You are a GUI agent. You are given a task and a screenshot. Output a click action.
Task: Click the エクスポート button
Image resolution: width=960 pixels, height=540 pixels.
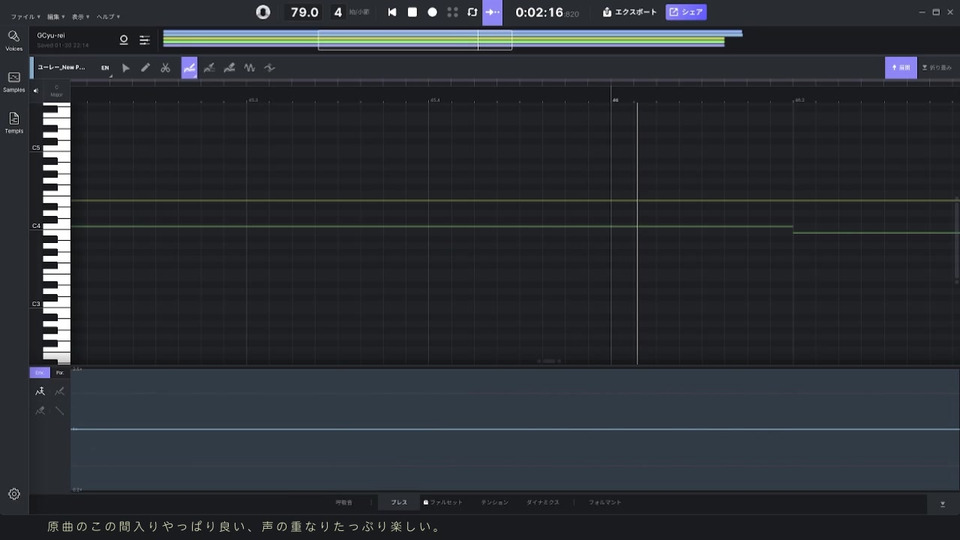click(x=628, y=12)
